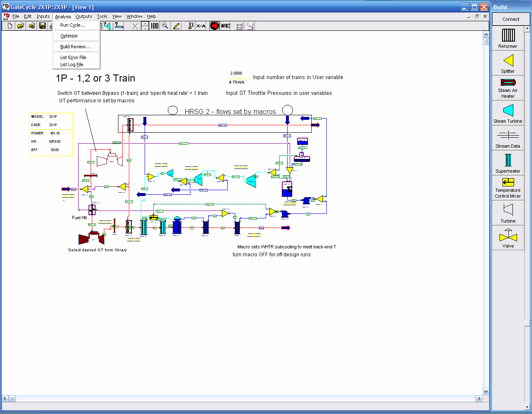Click 'turn macro OFF for off-design runs' text

coord(271,255)
